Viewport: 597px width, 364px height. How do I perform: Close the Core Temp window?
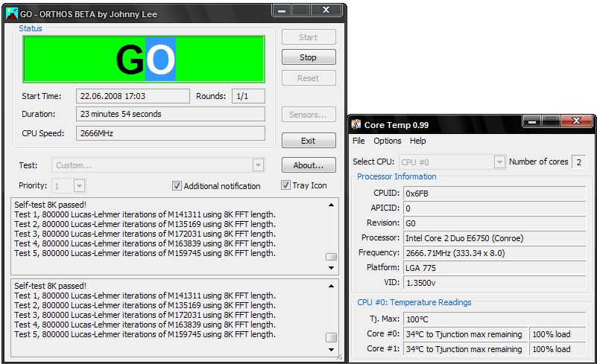click(x=576, y=121)
